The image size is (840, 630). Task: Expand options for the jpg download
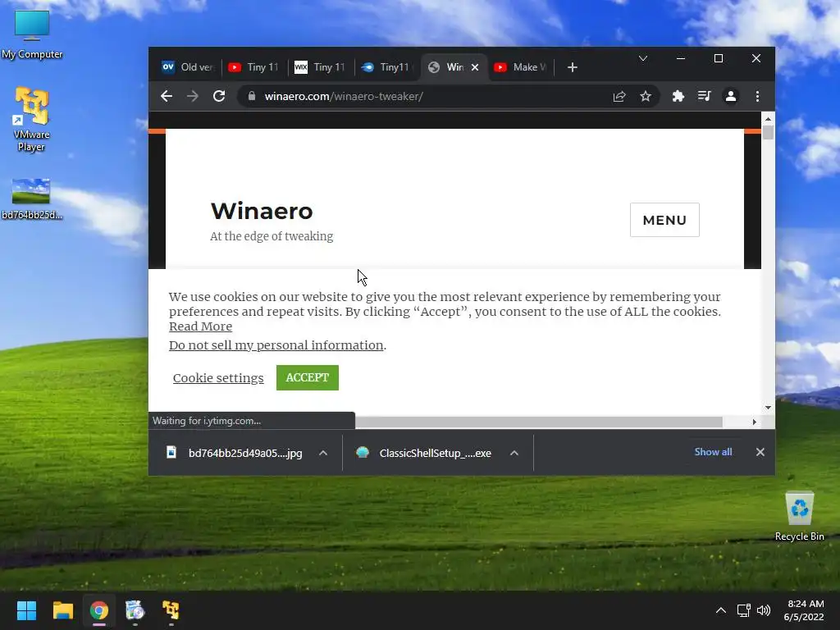pyautogui.click(x=323, y=453)
